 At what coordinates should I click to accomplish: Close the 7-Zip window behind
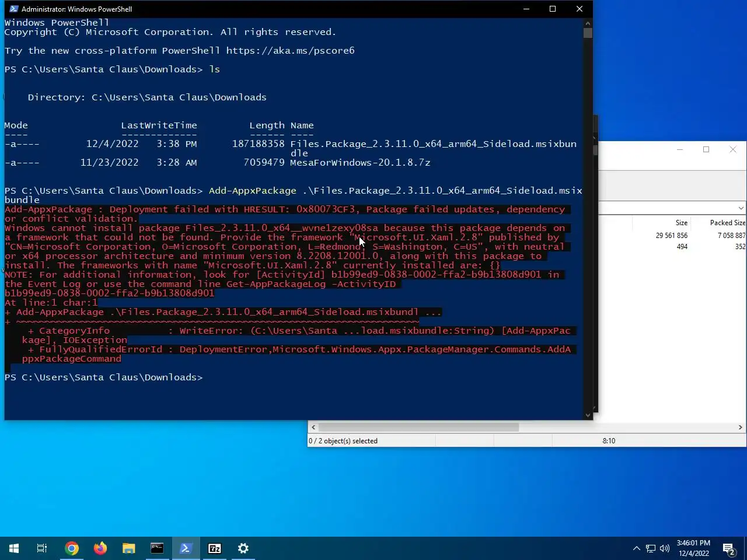point(733,150)
